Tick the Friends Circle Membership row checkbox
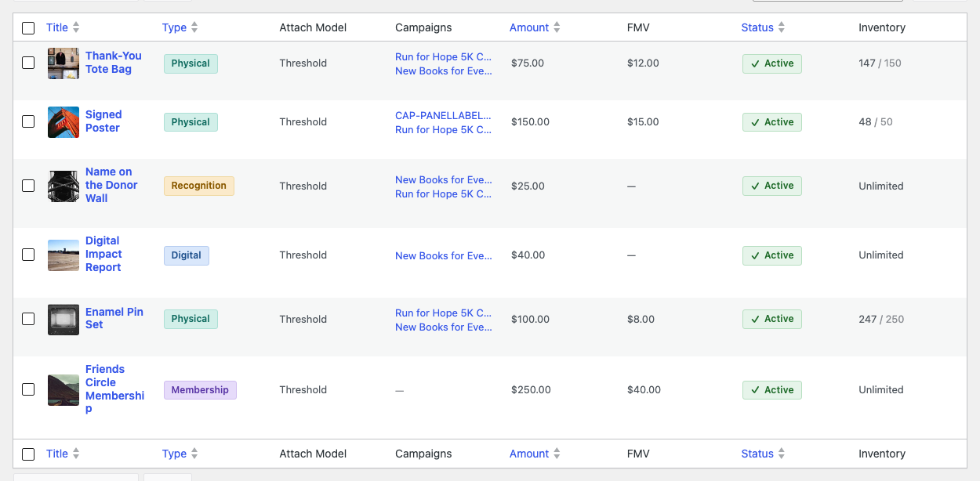This screenshot has height=481, width=980. 28,389
